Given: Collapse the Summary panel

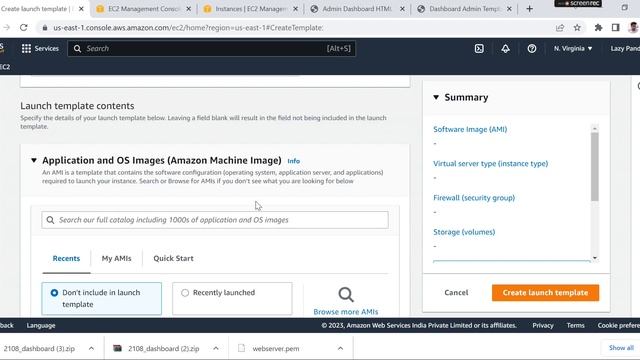Looking at the screenshot, I should point(436,97).
